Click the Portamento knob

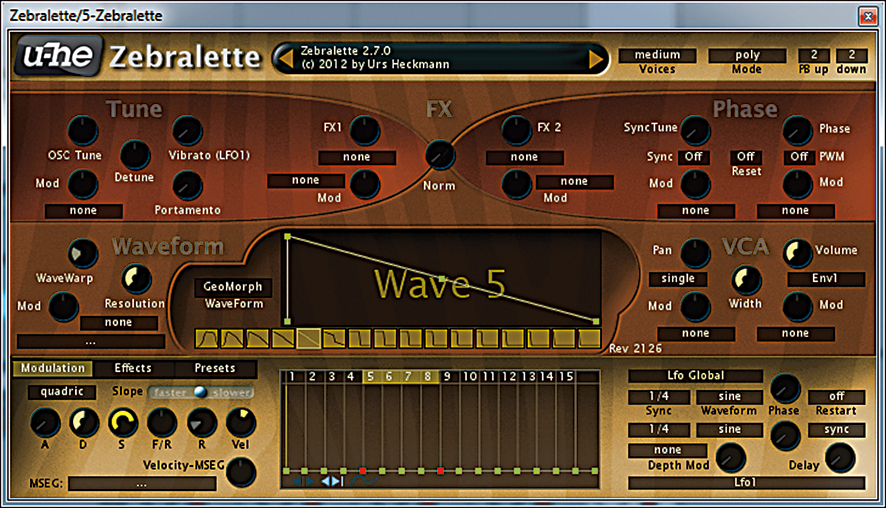(186, 185)
